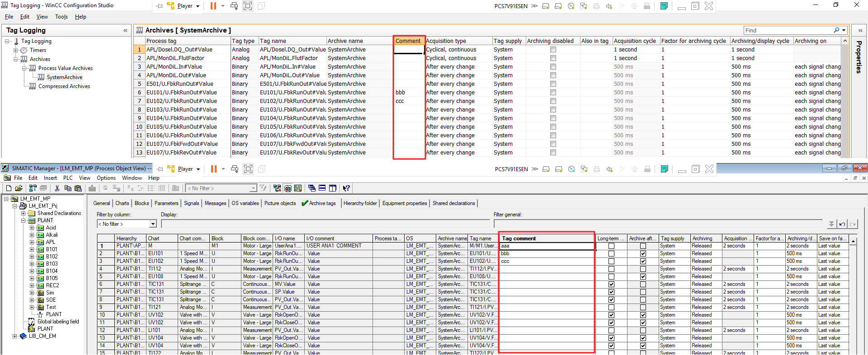Uncheck Archive checkbox in EU101 row
This screenshot has height=355, width=868.
point(643,254)
